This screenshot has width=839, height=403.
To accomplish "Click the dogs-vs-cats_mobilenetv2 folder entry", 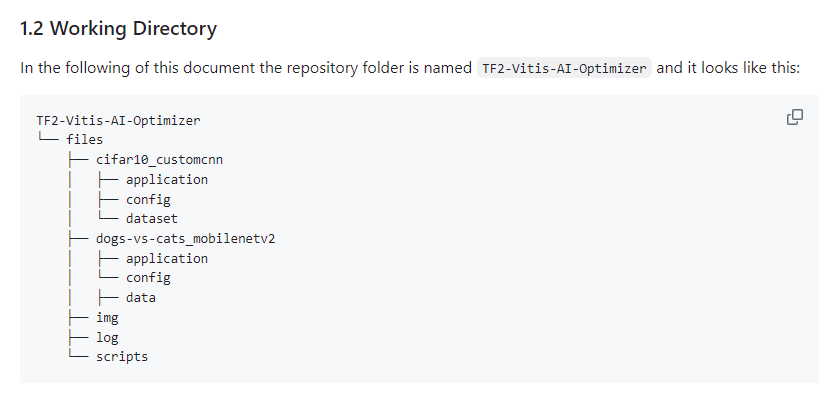I will [x=186, y=239].
